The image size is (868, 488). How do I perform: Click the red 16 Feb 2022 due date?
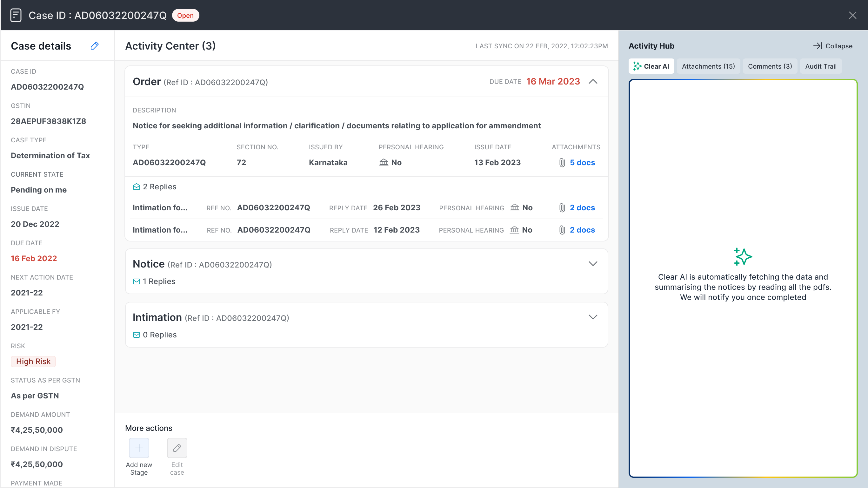(34, 258)
